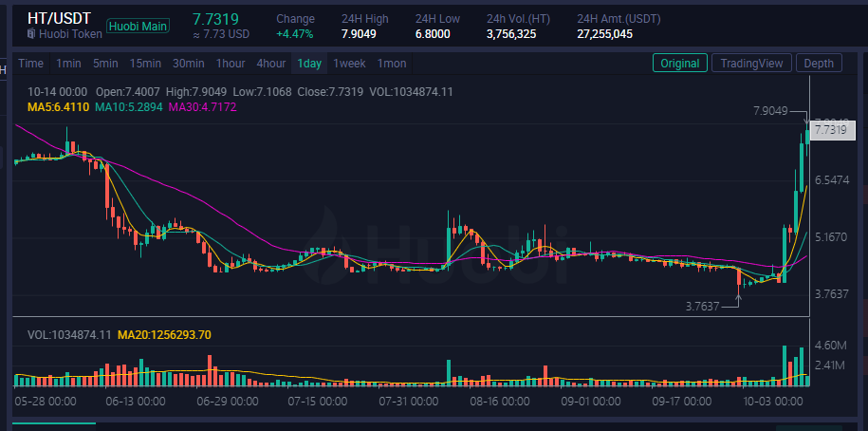Click the current price tag 7.7319 on axis

click(x=832, y=130)
